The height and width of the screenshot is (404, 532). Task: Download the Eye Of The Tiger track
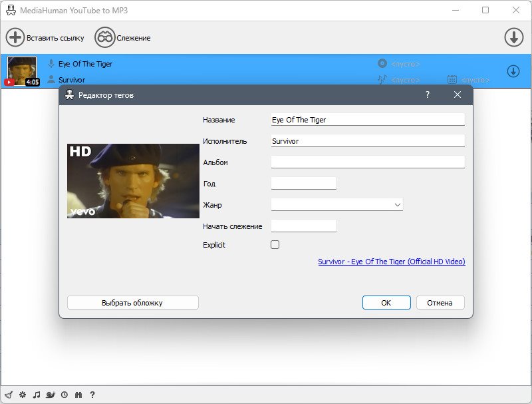513,72
